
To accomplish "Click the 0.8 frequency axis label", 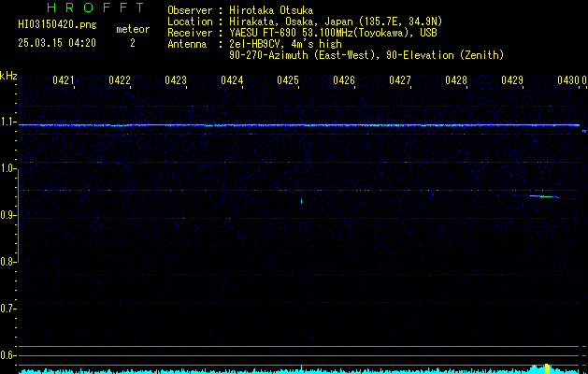I will tap(7, 262).
